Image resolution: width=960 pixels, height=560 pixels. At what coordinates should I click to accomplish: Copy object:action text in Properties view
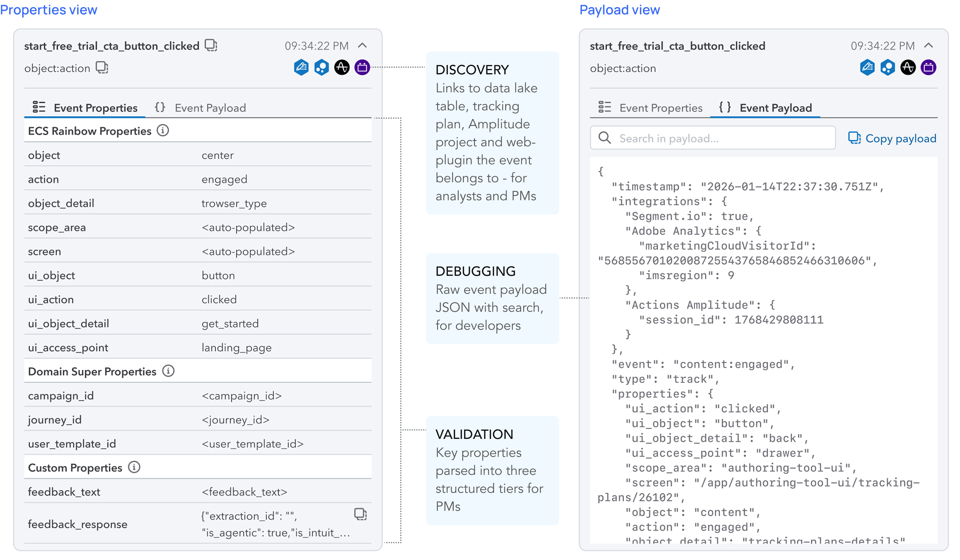tap(102, 67)
